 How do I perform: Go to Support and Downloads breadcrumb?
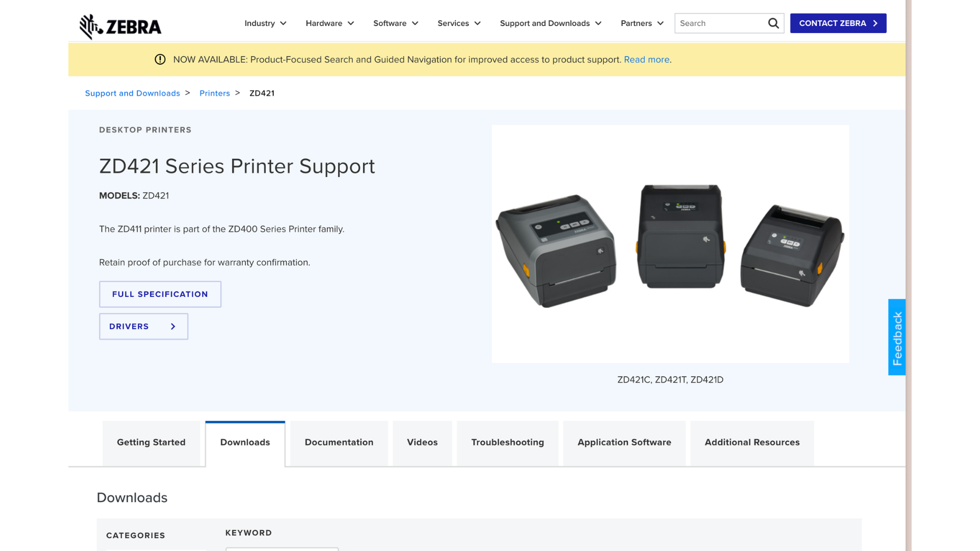coord(132,93)
